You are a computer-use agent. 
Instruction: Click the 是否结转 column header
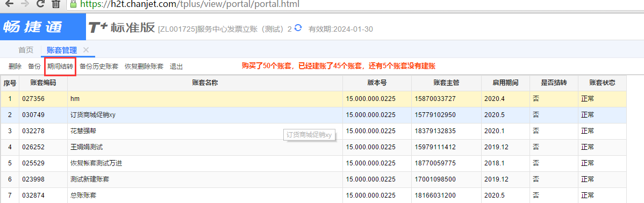[554, 83]
